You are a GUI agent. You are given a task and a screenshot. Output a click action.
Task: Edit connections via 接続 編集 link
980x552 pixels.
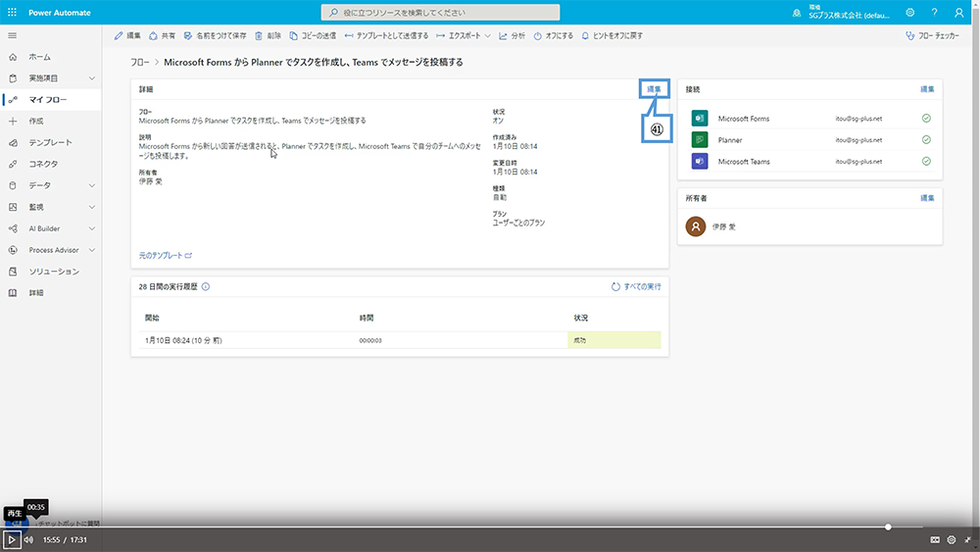(x=927, y=89)
